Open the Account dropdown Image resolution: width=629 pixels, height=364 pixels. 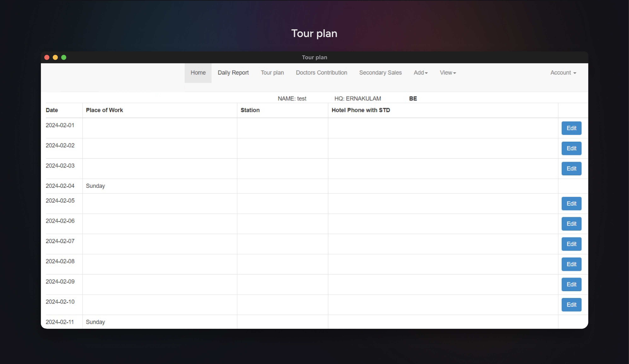pos(563,73)
